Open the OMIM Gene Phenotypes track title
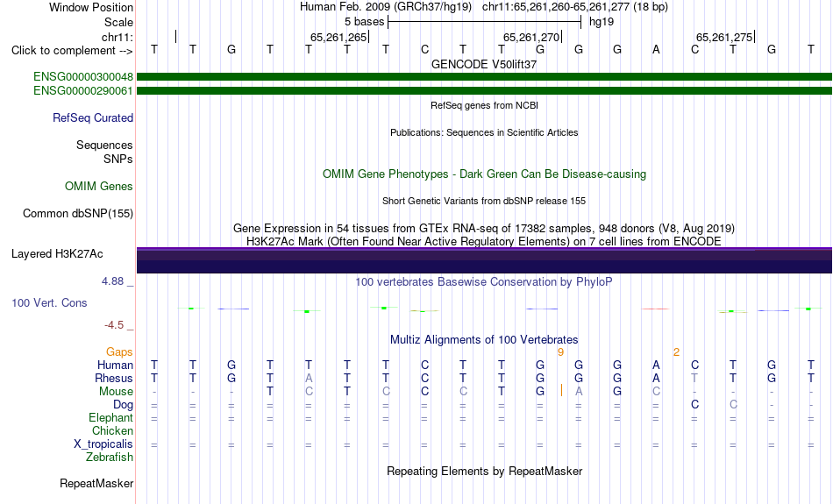This screenshot has width=833, height=504. 484,174
